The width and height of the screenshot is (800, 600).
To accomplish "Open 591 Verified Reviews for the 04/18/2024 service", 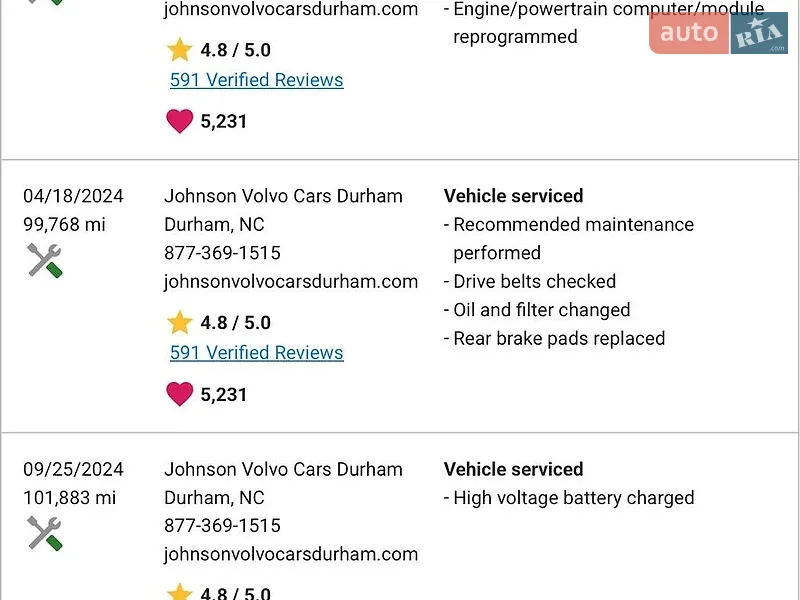I will pos(257,353).
